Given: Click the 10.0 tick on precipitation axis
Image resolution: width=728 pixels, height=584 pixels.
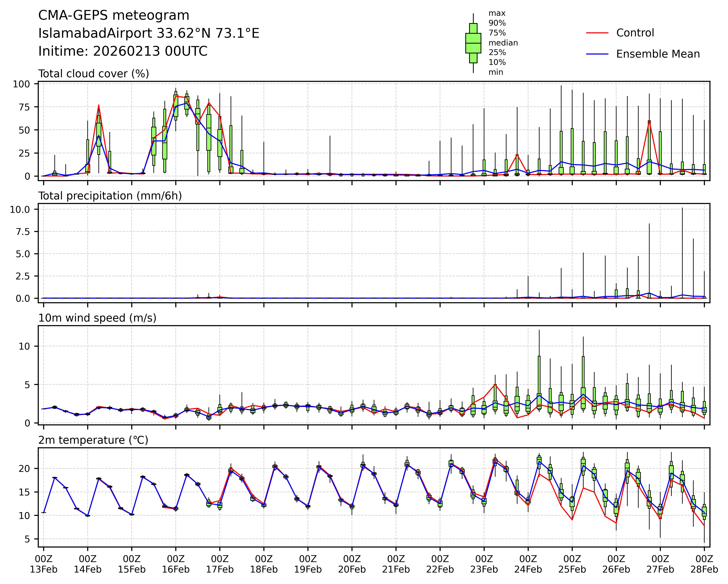Looking at the screenshot, I should 20,209.
